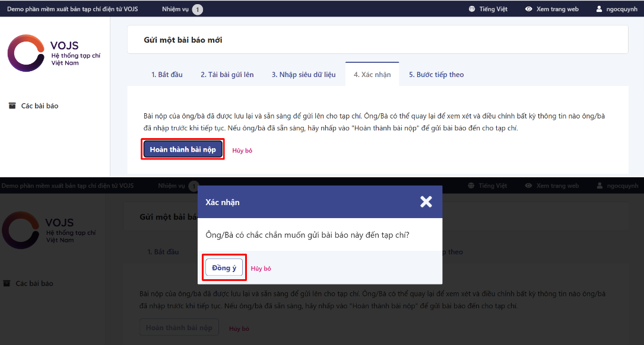
Task: Click the user icon beside ngocquynh
Action: (x=599, y=9)
